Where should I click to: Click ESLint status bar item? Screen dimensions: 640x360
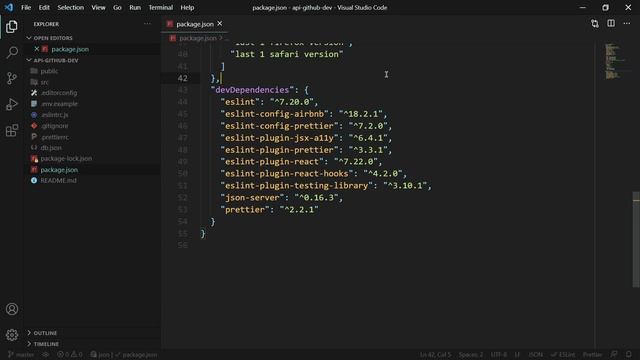(x=562, y=355)
